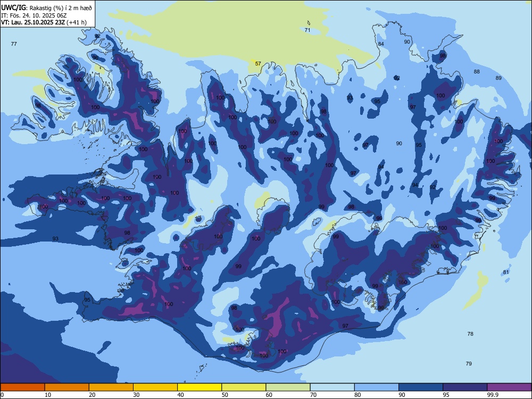Click the legend tick label '10'
Image resolution: width=532 pixels, height=399 pixels.
point(48,395)
